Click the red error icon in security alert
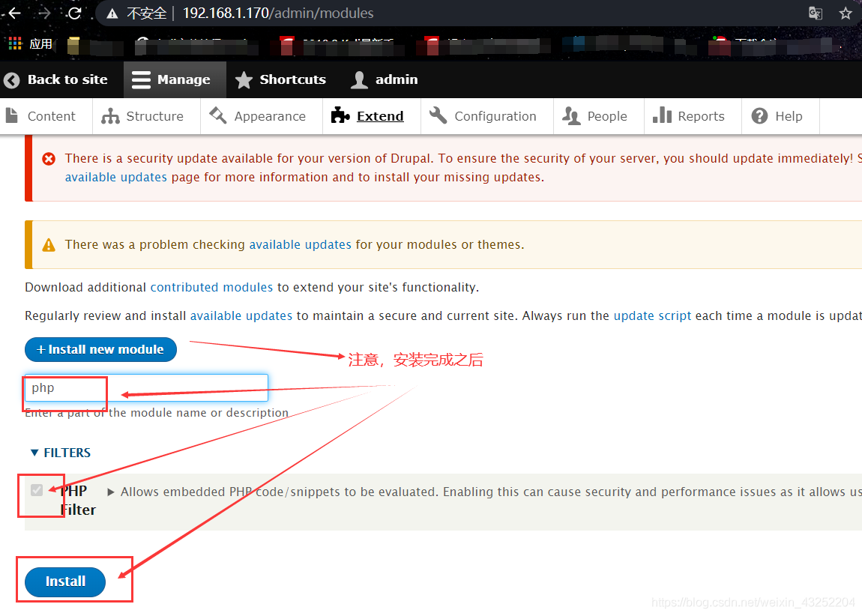 (49, 159)
